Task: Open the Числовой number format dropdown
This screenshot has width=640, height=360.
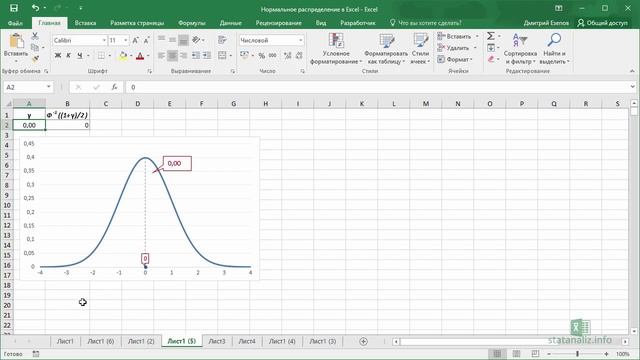Action: tap(301, 40)
